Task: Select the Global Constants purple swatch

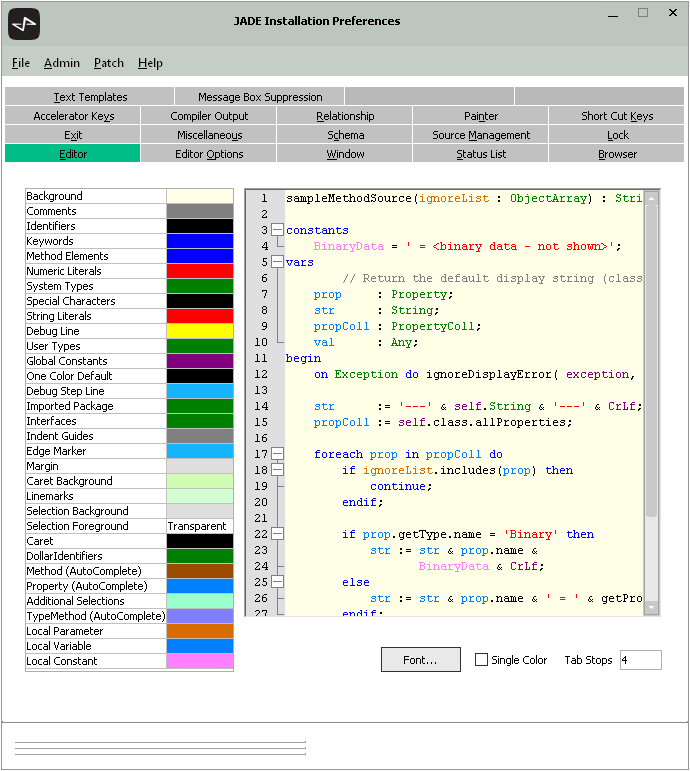Action: click(x=199, y=361)
